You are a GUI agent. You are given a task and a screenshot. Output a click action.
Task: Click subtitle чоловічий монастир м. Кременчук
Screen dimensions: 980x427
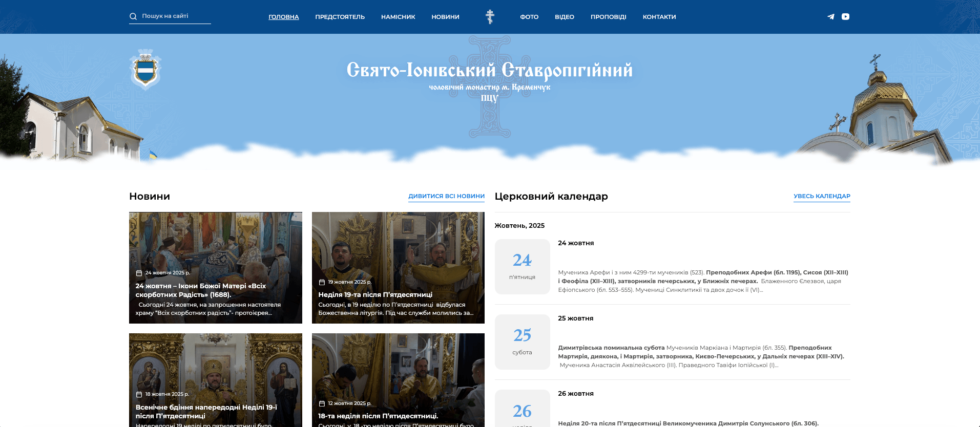coord(490,87)
